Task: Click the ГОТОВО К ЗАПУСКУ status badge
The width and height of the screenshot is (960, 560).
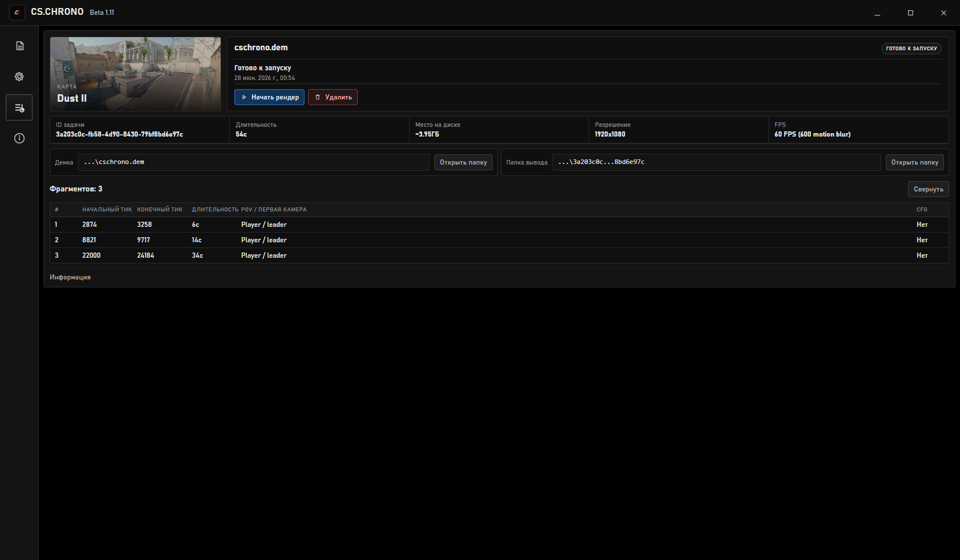Action: point(911,49)
